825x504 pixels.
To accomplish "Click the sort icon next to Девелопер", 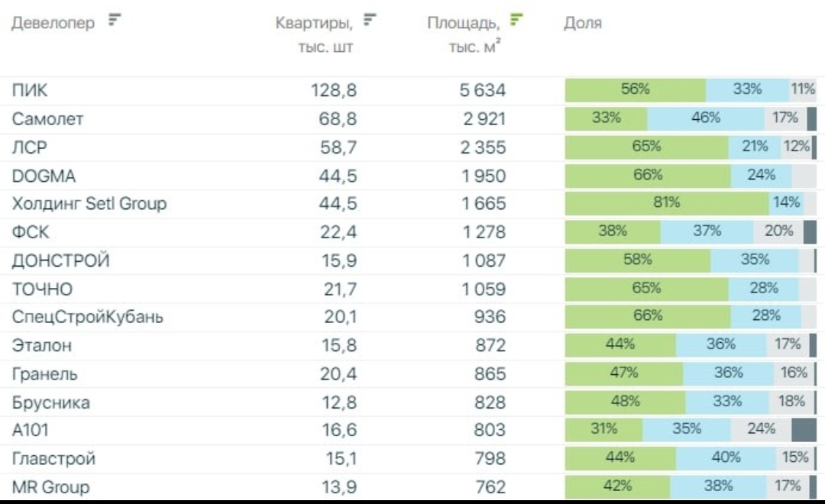I will (115, 21).
